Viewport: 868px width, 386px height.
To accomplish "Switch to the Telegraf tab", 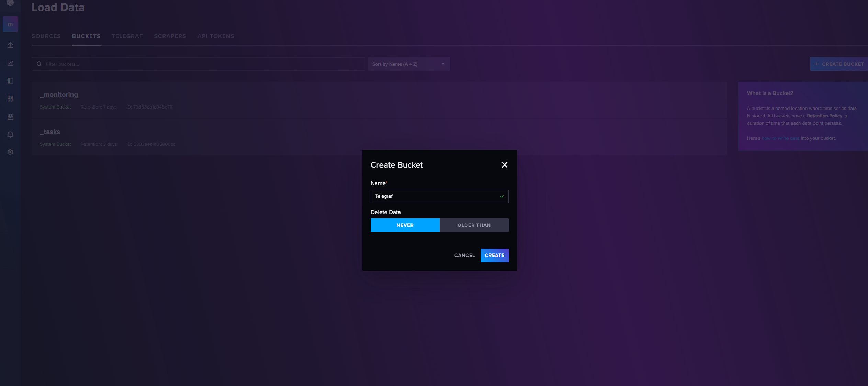I will 127,36.
